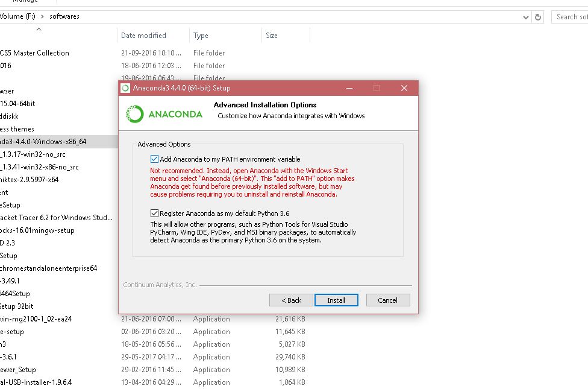The width and height of the screenshot is (588, 389).
Task: Click the Install button
Action: (x=336, y=300)
